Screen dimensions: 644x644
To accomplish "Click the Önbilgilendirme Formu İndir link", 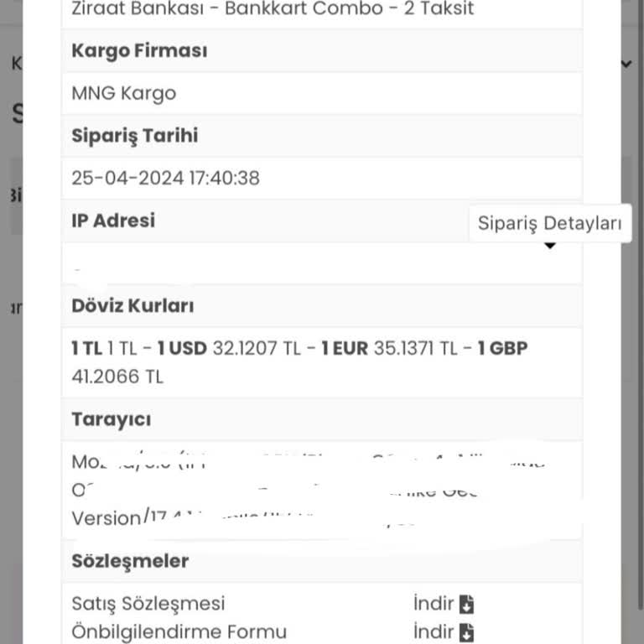I will 434,632.
